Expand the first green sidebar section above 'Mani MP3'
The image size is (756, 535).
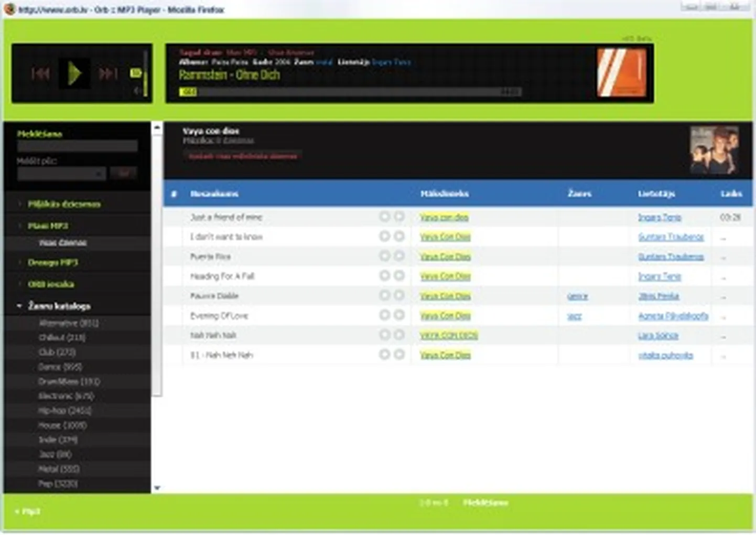(64, 204)
